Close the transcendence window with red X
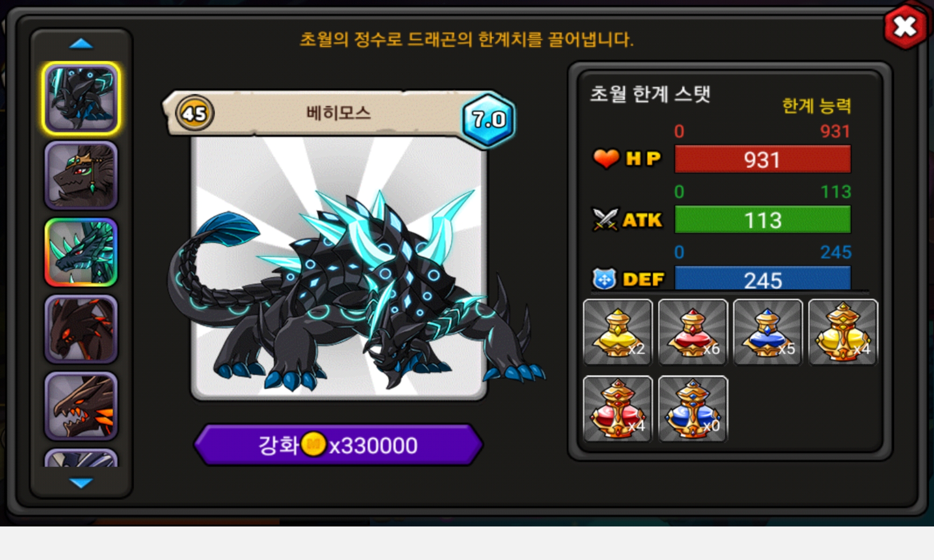934x560 pixels. pos(905,27)
